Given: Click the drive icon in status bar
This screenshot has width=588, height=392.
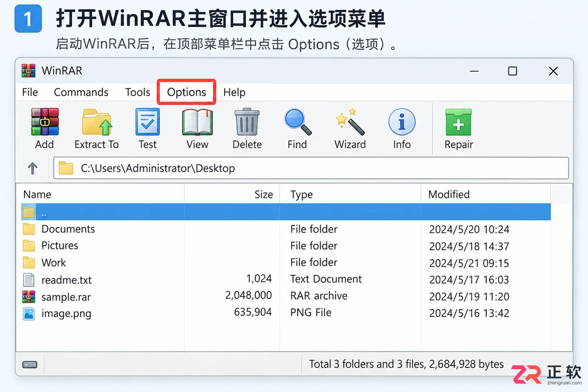Looking at the screenshot, I should click(30, 364).
